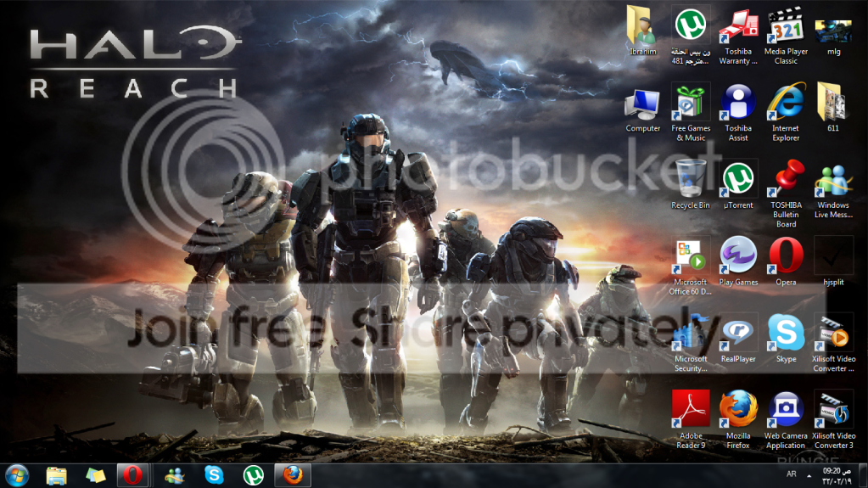This screenshot has width=868, height=488.
Task: Switch to Skype in the taskbar
Action: tap(214, 475)
